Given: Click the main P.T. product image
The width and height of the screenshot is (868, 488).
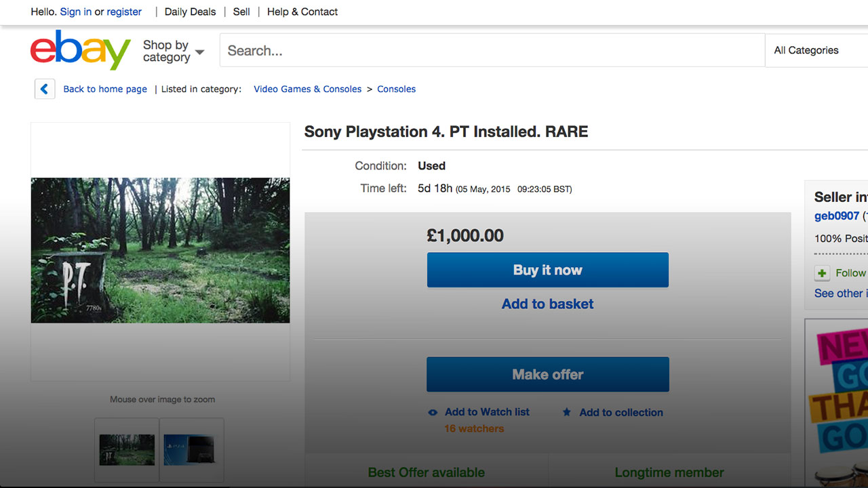Looking at the screenshot, I should click(160, 250).
